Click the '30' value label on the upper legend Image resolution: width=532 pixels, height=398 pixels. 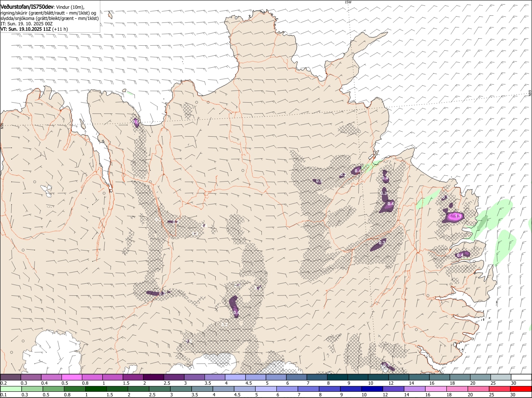tap(514, 383)
